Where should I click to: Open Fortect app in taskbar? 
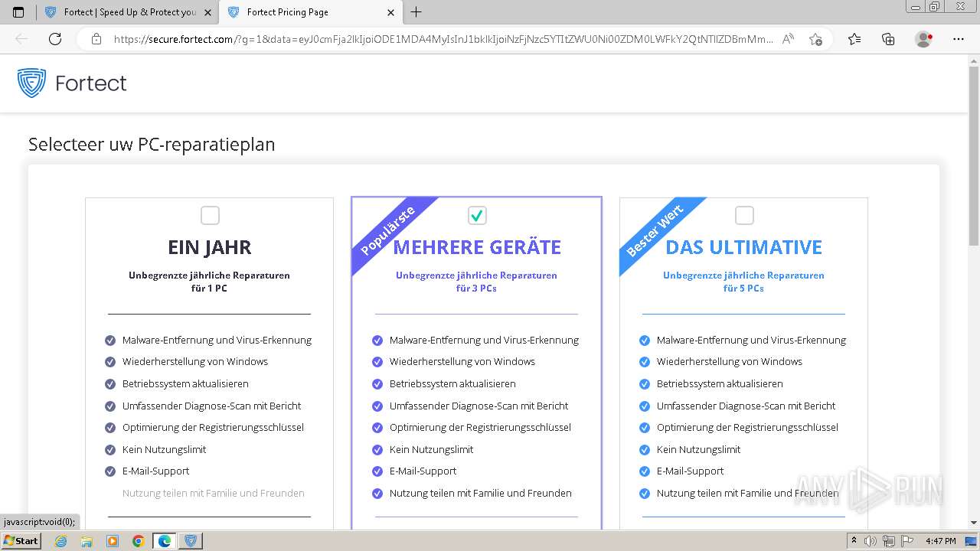[191, 541]
